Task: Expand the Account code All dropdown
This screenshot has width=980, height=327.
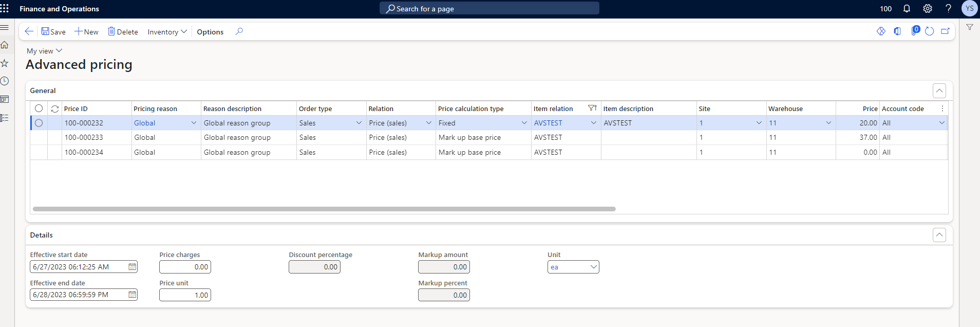Action: click(x=941, y=123)
